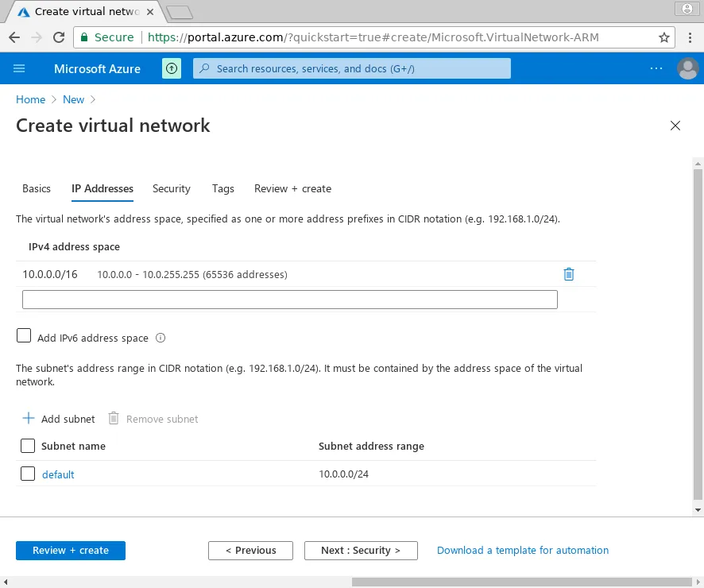Close the Create virtual network browser tab
Image resolution: width=704 pixels, height=588 pixels.
[x=150, y=12]
